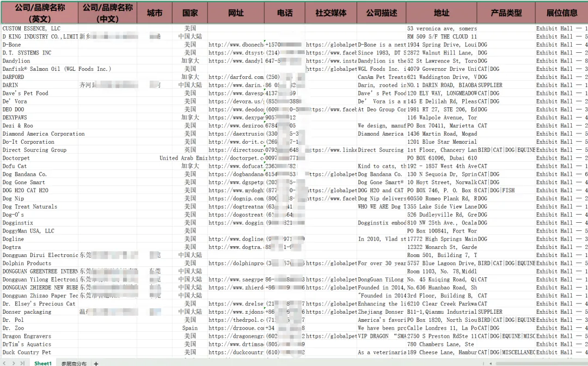
Task: Switch to Sheet1 tab
Action: point(43,363)
